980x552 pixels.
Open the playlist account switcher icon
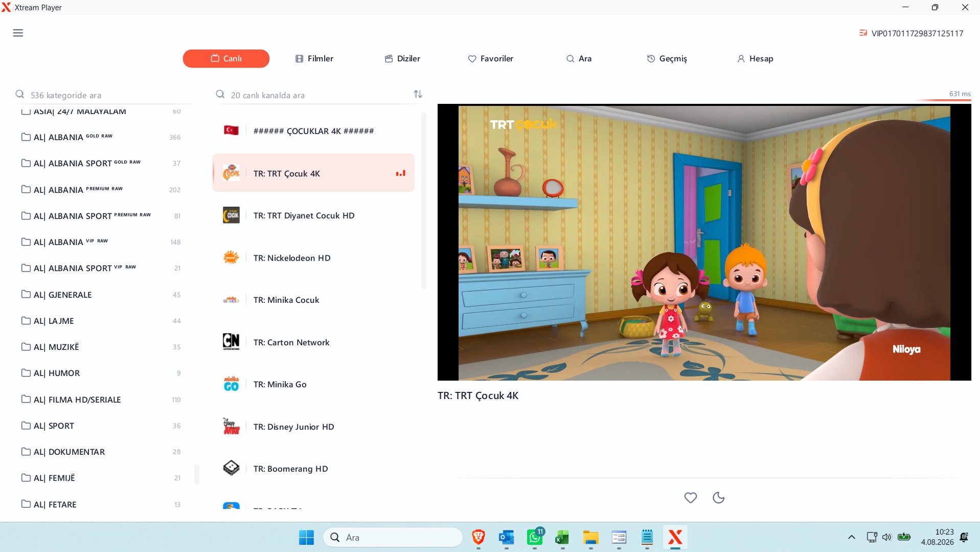863,33
